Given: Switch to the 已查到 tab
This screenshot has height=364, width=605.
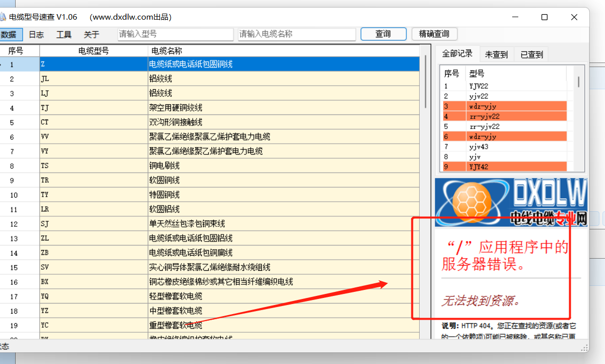Looking at the screenshot, I should [x=531, y=54].
